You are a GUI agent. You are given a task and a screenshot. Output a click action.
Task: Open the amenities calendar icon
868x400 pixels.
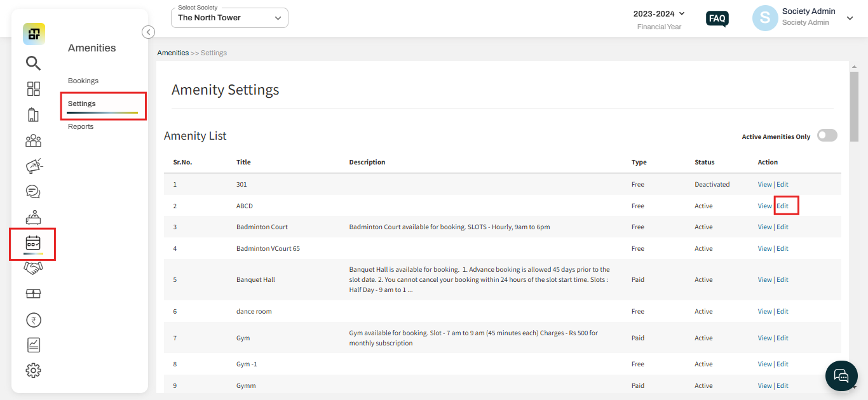33,243
